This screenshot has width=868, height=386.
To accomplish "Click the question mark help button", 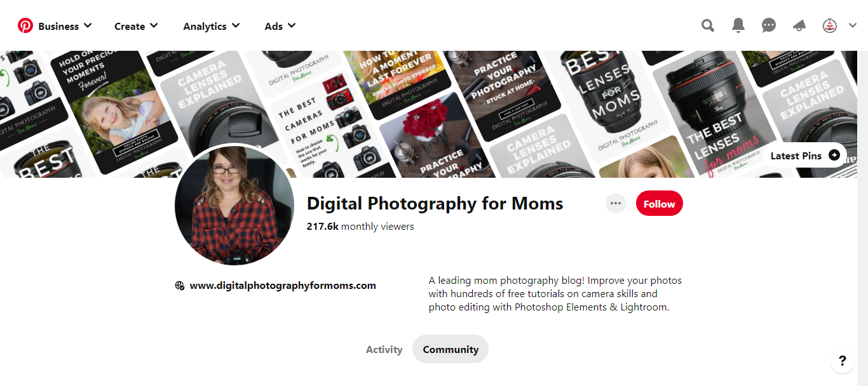I will click(x=842, y=361).
